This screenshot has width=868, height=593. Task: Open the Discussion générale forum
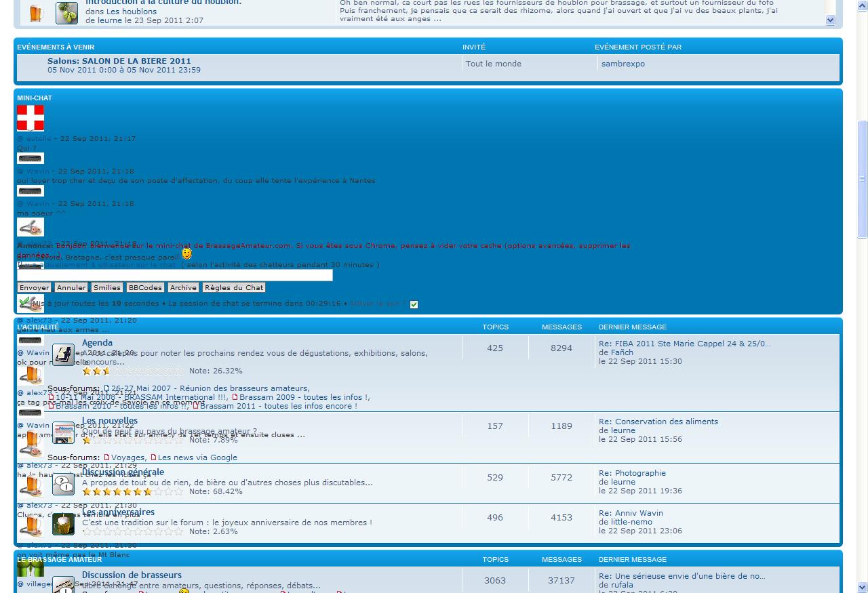point(123,472)
